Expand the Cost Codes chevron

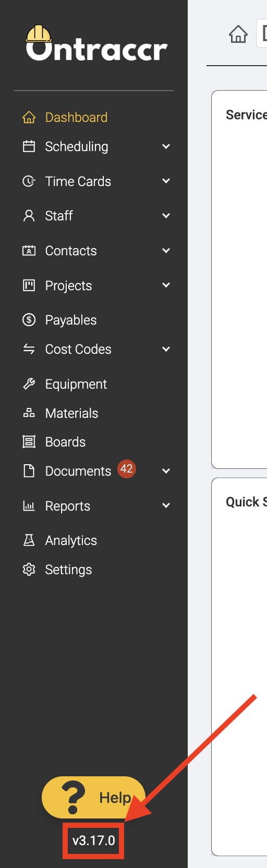click(166, 349)
